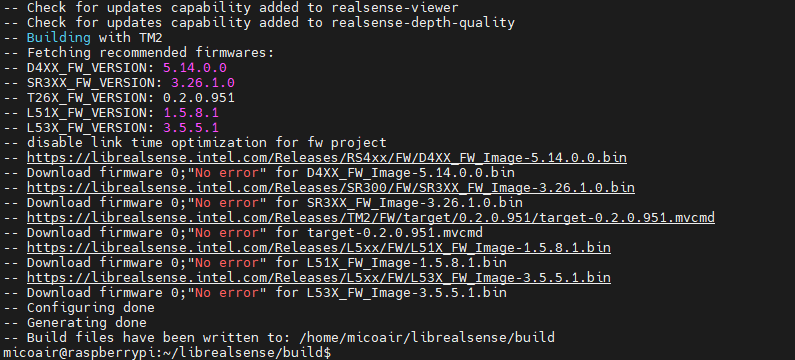Click the "Generating done" line
Image resolution: width=795 pixels, height=360 pixels.
[x=75, y=322]
